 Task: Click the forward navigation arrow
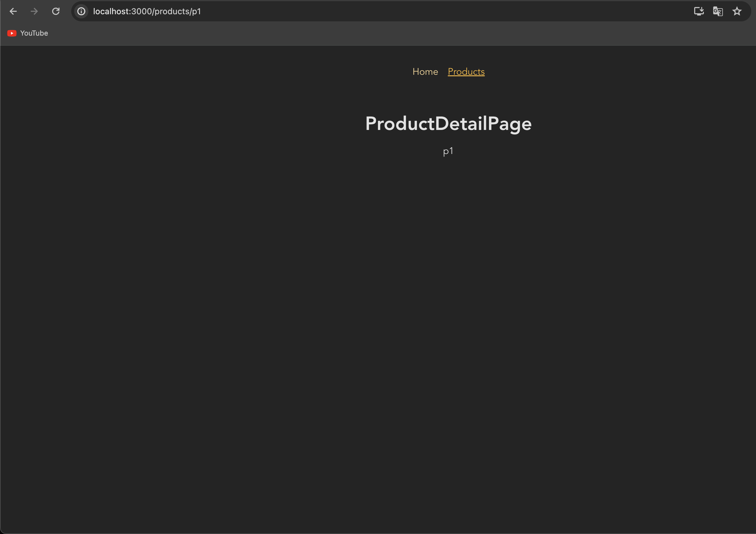[34, 12]
